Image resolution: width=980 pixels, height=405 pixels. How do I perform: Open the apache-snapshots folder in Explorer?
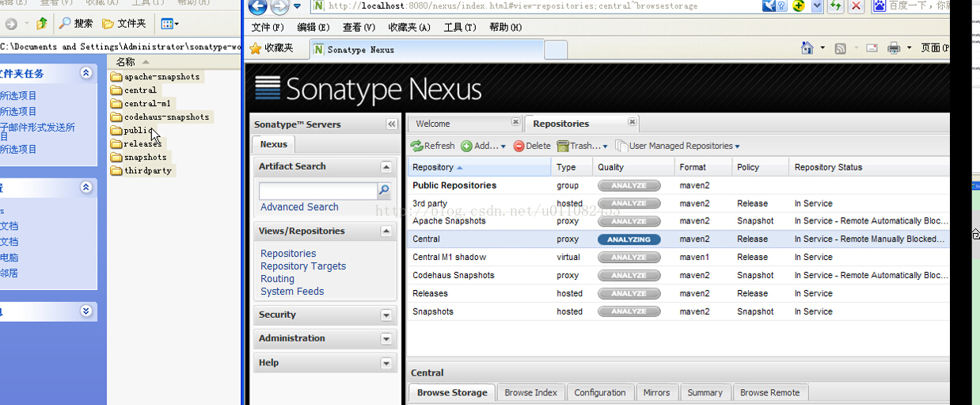pos(155,77)
